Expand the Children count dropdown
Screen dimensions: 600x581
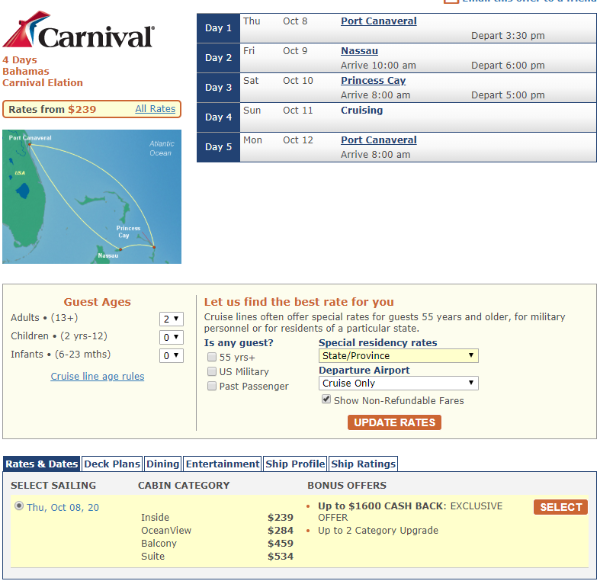[171, 337]
